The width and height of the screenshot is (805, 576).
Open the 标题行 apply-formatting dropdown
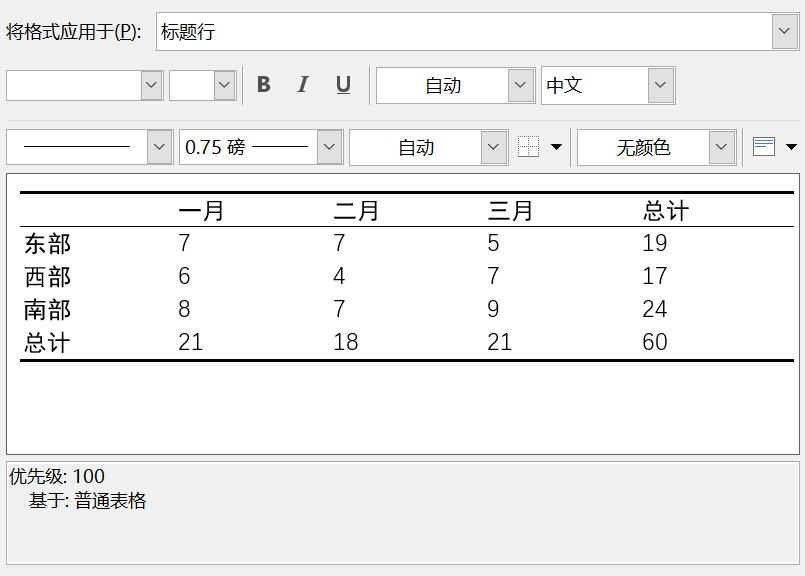784,31
